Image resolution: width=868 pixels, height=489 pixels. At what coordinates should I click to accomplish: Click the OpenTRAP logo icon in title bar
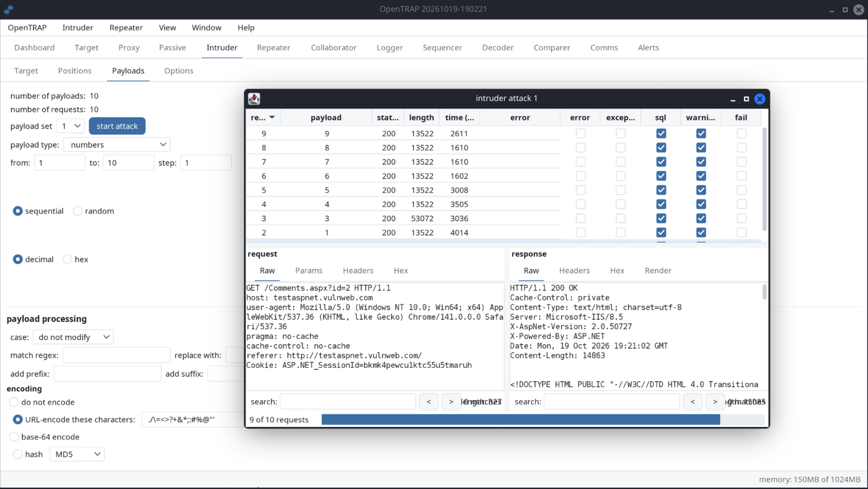(9, 9)
